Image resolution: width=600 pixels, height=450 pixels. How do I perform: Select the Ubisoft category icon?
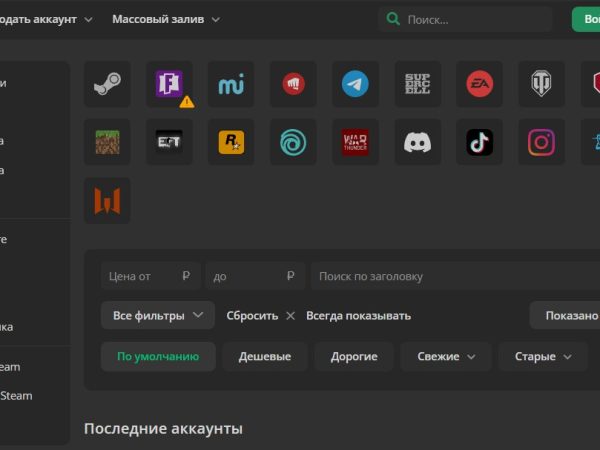coord(293,142)
